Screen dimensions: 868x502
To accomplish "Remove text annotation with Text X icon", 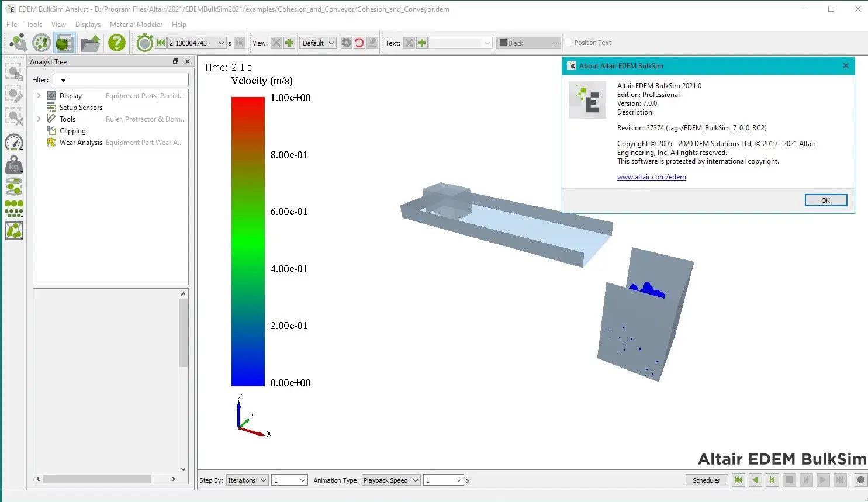I will [409, 43].
